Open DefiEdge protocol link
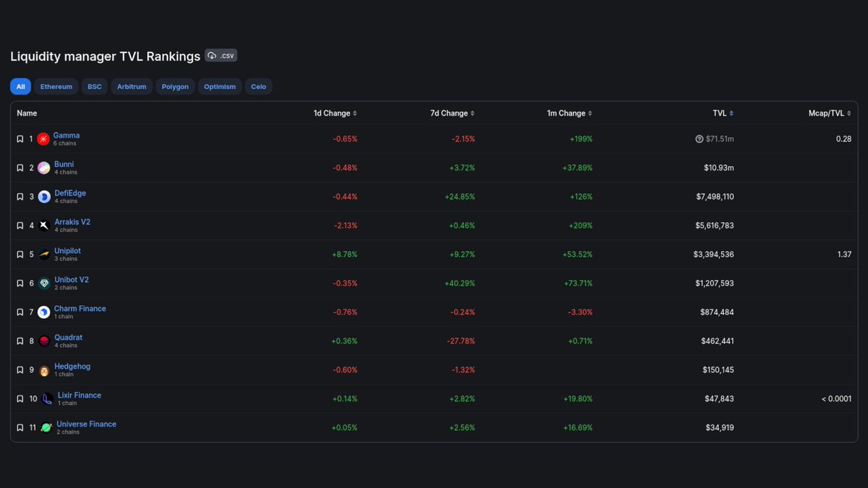Viewport: 868px width, 488px height. tap(70, 193)
